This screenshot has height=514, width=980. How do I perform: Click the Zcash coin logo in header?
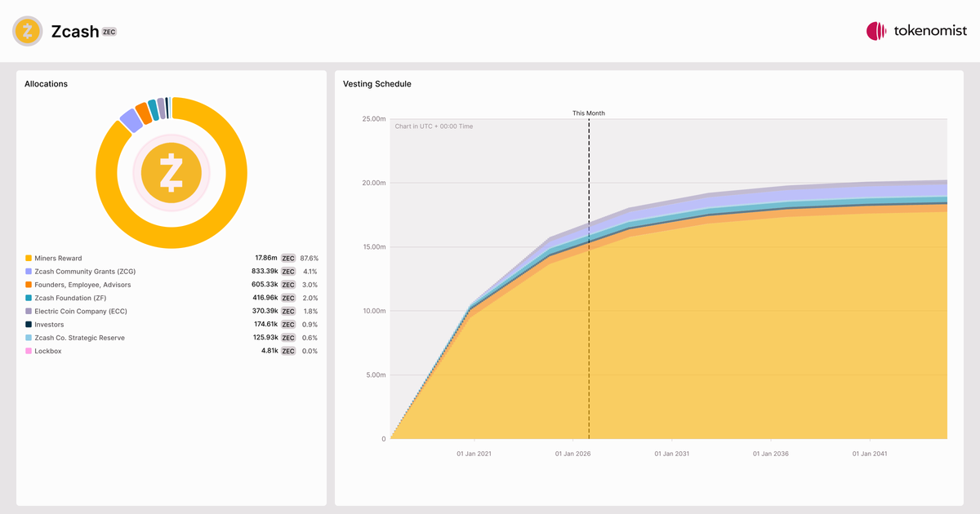[28, 31]
